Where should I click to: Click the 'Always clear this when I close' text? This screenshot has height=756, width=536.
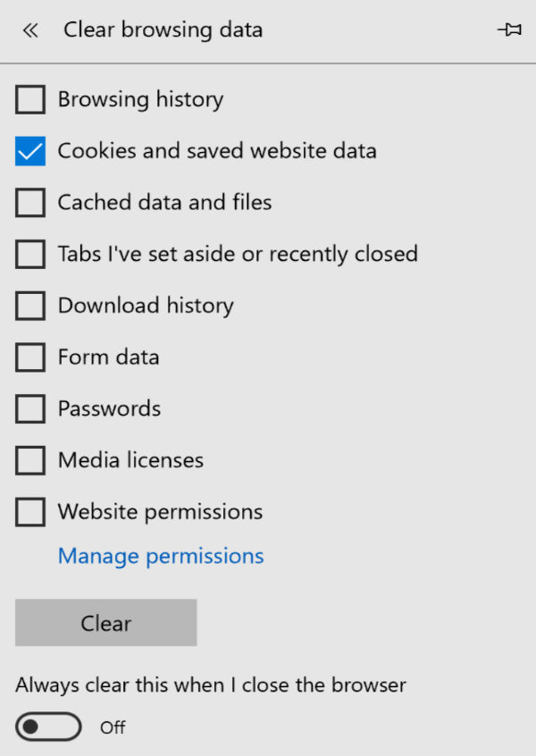211,685
